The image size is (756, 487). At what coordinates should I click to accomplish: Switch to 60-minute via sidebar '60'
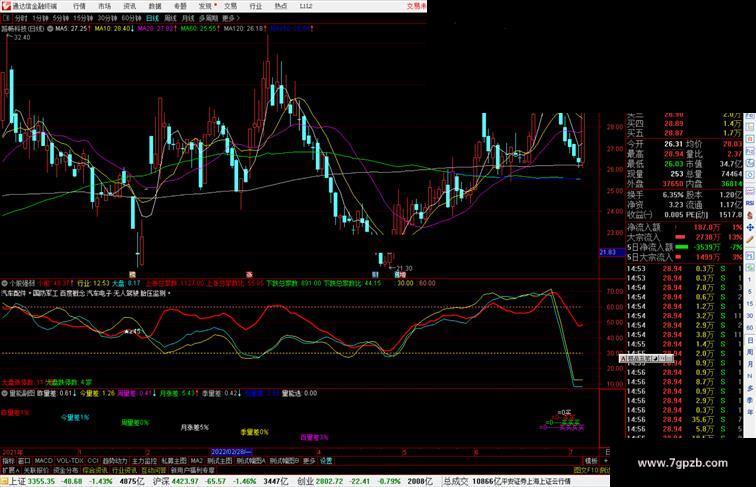[750, 327]
